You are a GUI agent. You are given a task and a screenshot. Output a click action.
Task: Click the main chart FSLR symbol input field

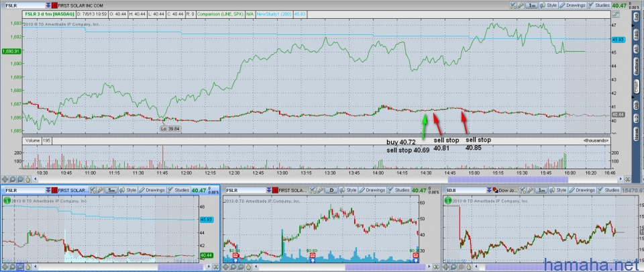point(25,6)
